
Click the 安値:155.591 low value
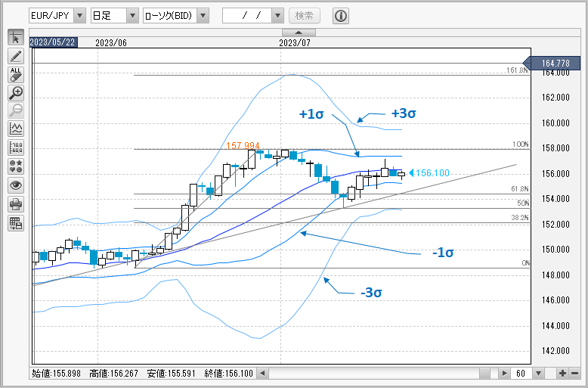[171, 374]
